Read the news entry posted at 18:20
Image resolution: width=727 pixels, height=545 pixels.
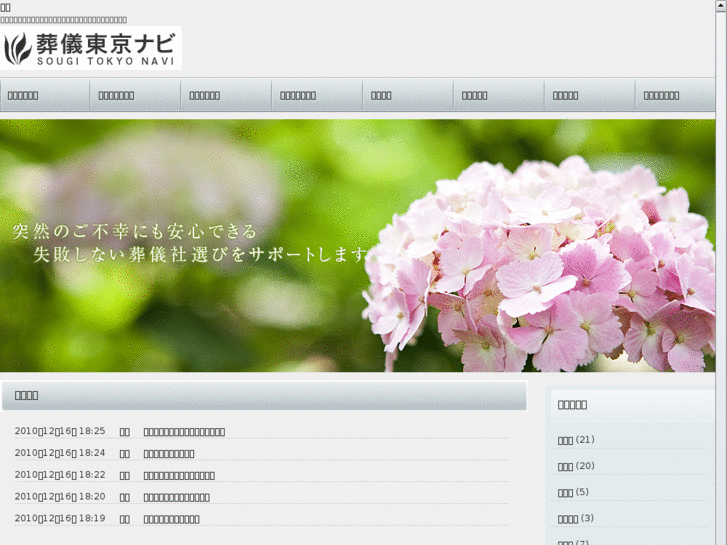[x=176, y=497]
